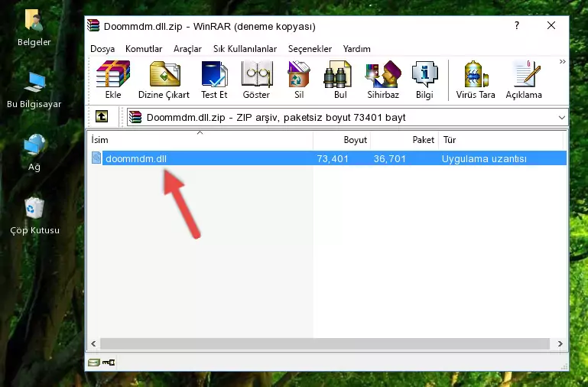Select the Dizine Çıkart extract icon
This screenshot has width=588, height=387.
click(164, 74)
